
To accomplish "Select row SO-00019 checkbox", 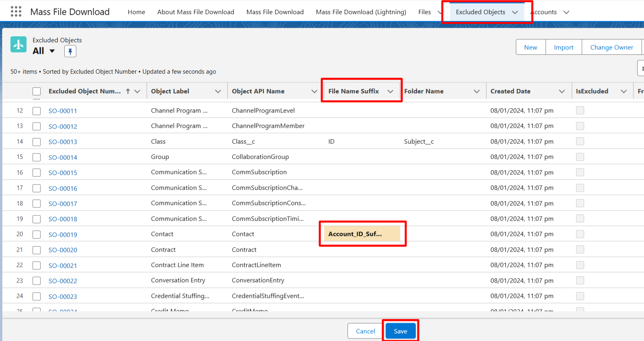I will [x=37, y=234].
